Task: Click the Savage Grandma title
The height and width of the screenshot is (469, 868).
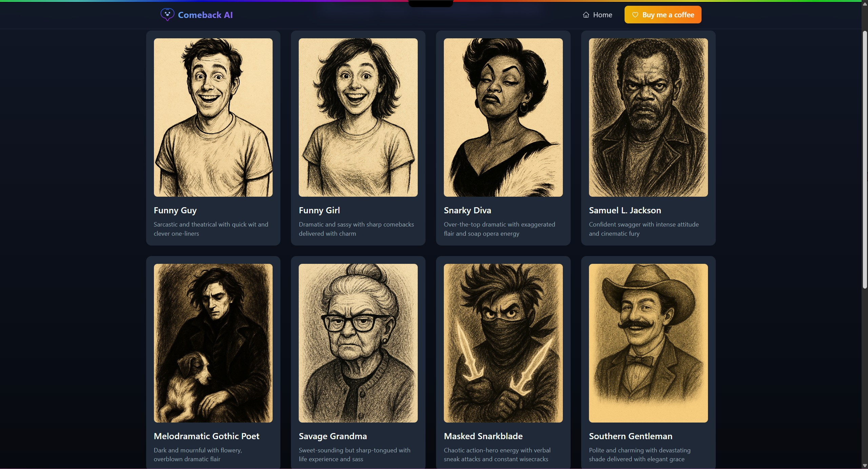Action: click(x=333, y=436)
